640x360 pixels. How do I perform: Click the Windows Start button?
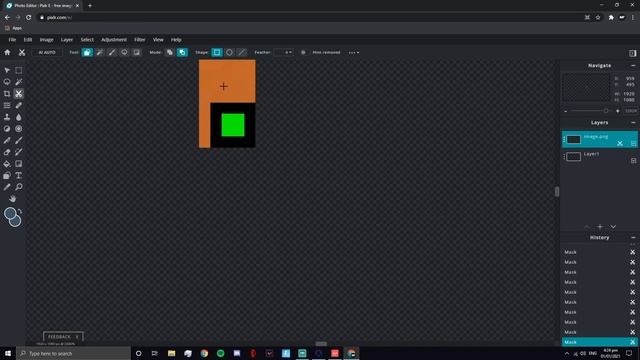[8, 353]
